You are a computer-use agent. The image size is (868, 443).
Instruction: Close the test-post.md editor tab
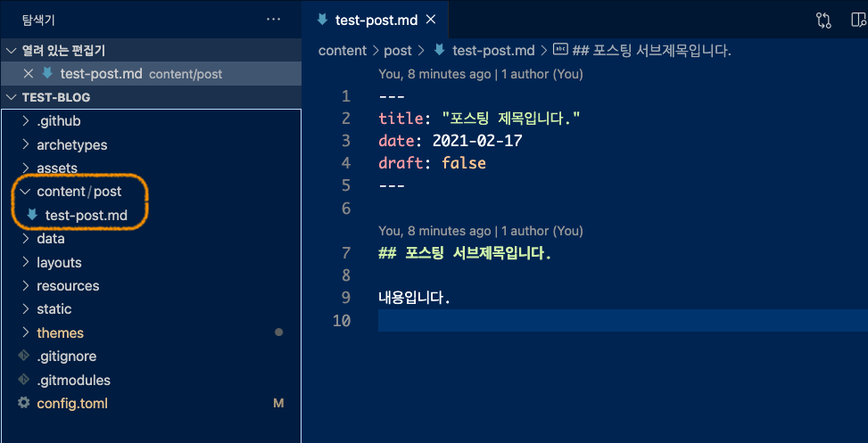tap(431, 20)
